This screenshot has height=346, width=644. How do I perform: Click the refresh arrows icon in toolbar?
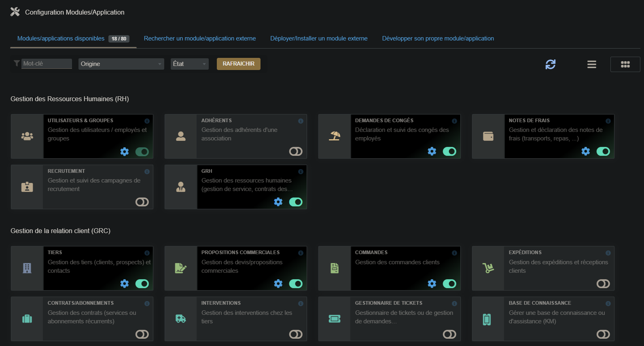pos(550,64)
